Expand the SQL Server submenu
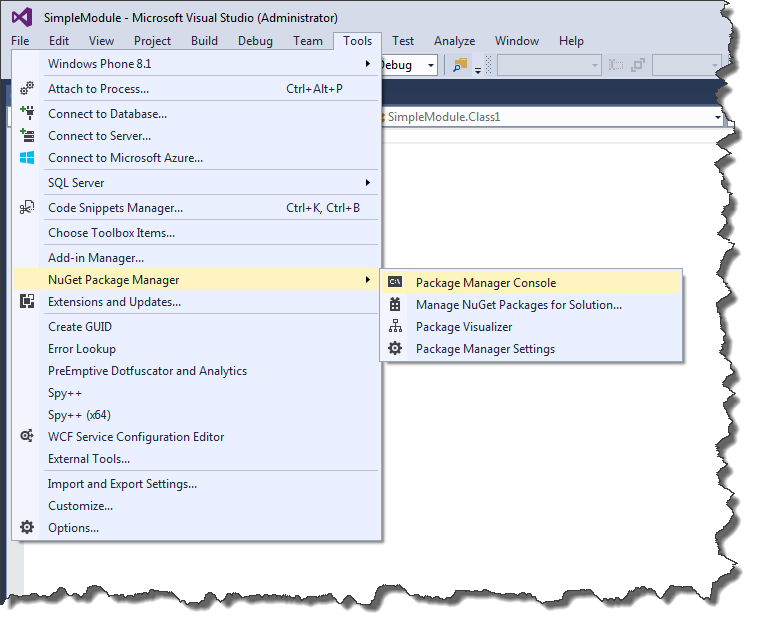This screenshot has width=759, height=629. tap(367, 183)
